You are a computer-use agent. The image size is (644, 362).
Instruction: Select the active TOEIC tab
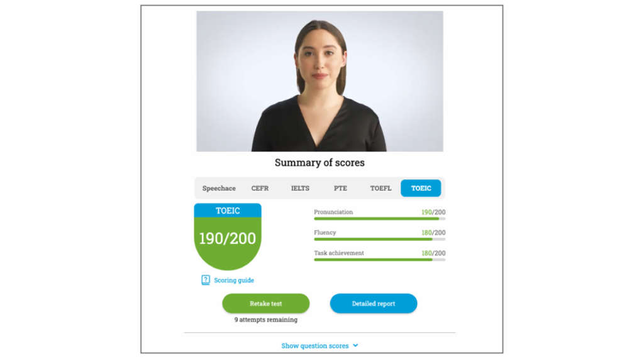click(421, 189)
